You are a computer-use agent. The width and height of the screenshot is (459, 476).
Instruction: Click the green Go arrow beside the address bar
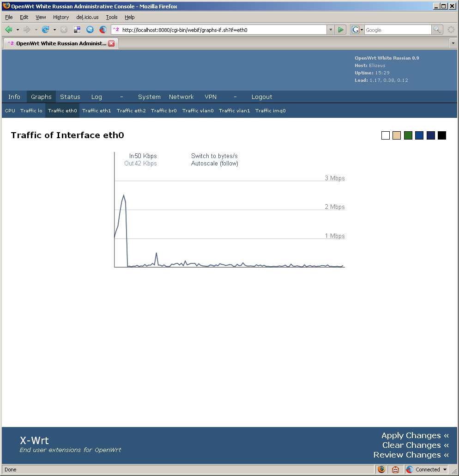[341, 30]
